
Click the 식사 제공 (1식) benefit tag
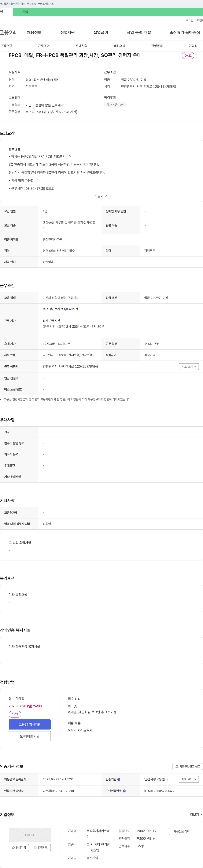[115, 105]
